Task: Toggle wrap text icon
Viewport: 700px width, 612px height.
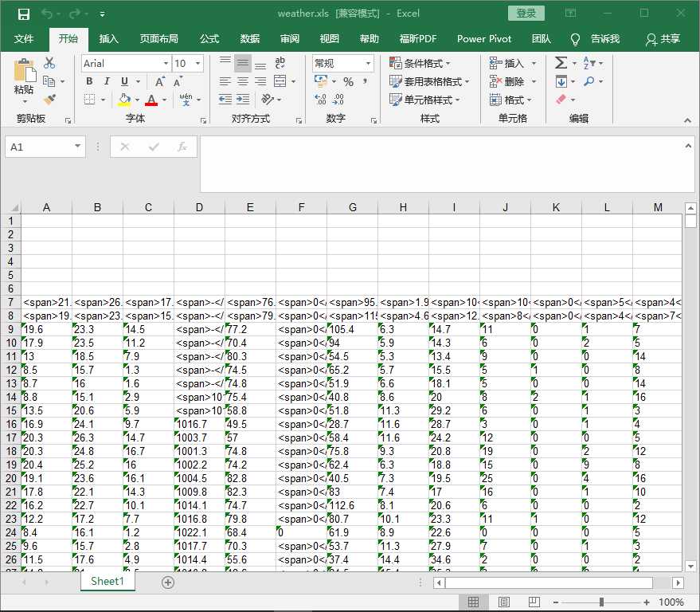Action: 280,62
